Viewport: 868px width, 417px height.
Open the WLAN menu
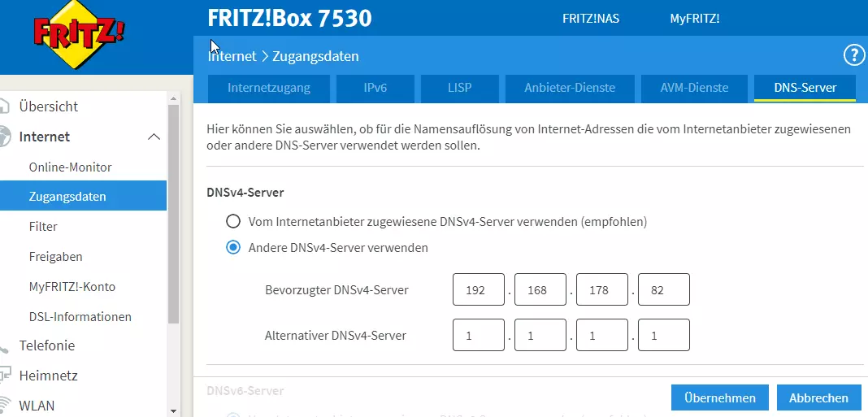point(37,406)
